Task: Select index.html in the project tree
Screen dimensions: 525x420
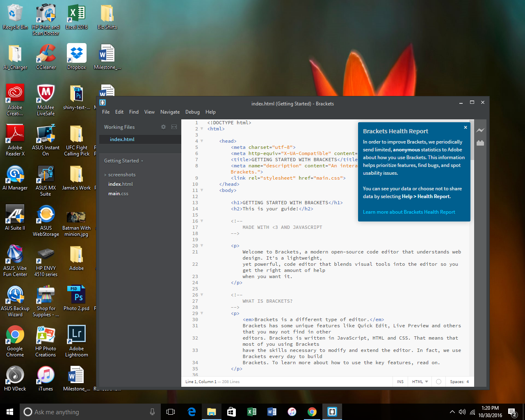Action: pos(121,184)
